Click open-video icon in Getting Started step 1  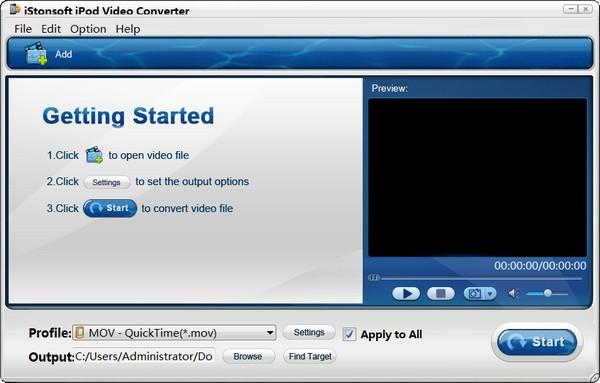tap(94, 155)
